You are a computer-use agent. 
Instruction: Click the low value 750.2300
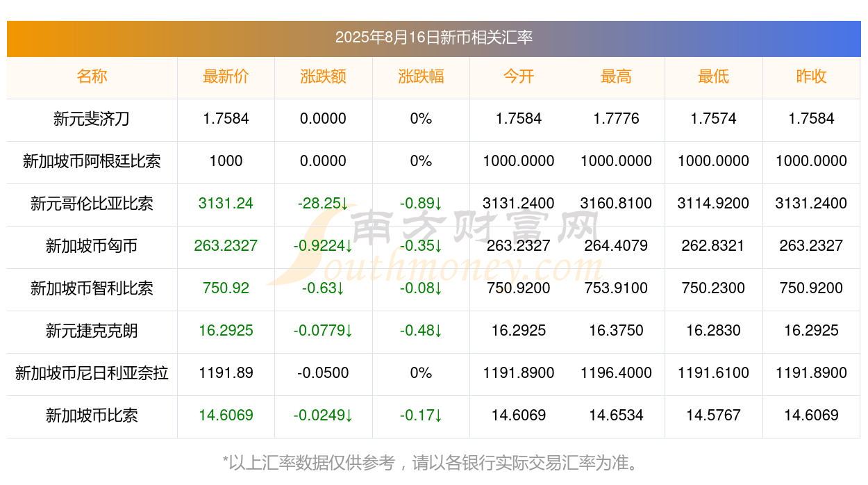(x=713, y=288)
